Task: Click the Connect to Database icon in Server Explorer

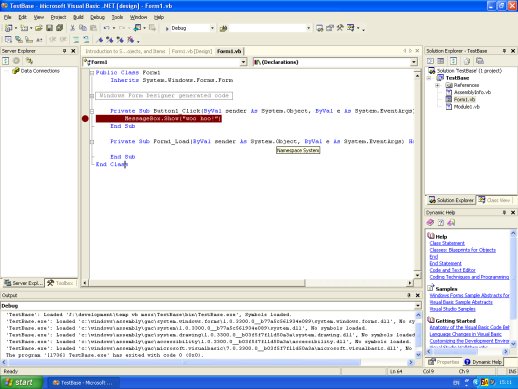Action: pyautogui.click(x=29, y=61)
